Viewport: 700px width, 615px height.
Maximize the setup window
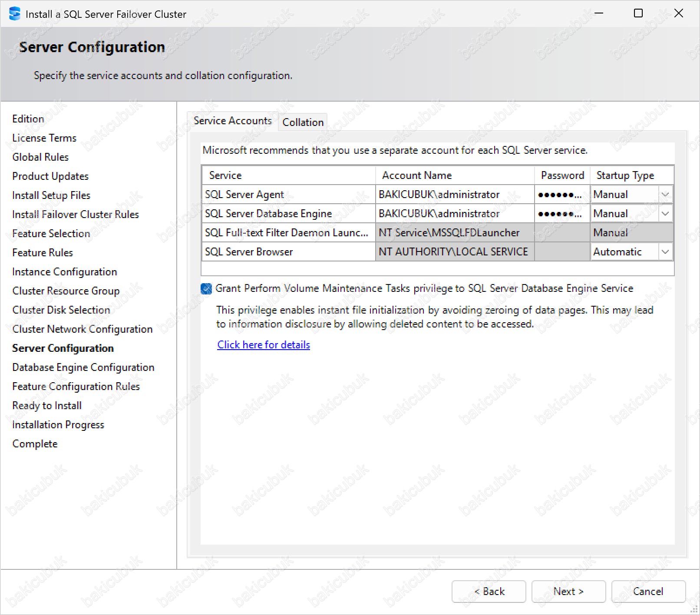tap(638, 13)
